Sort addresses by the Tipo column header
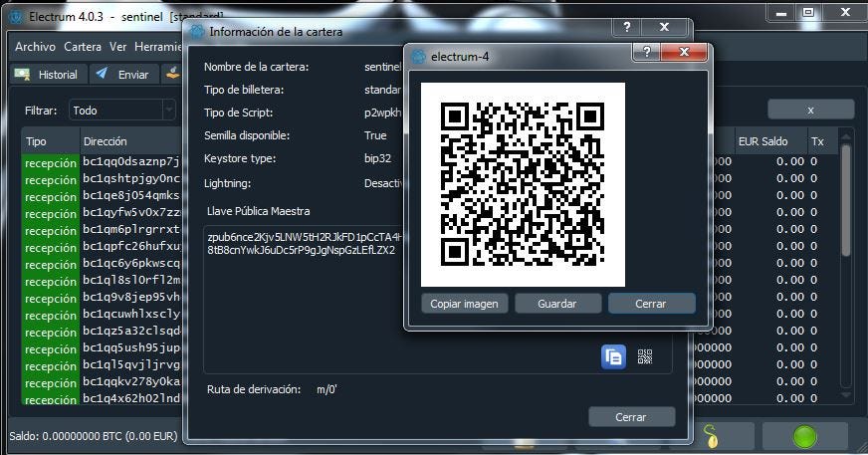This screenshot has width=868, height=455. point(51,141)
